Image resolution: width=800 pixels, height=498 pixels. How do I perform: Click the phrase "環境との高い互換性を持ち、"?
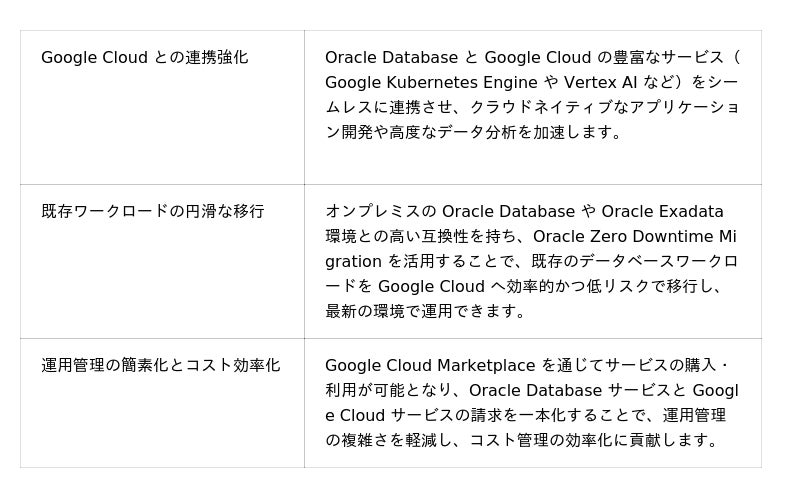coord(427,237)
